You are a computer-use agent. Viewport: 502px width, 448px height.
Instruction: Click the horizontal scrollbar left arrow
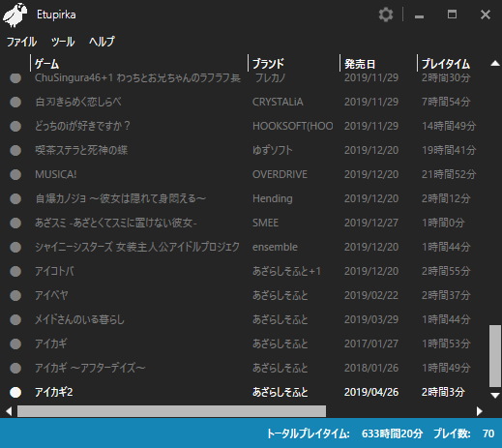coord(9,411)
